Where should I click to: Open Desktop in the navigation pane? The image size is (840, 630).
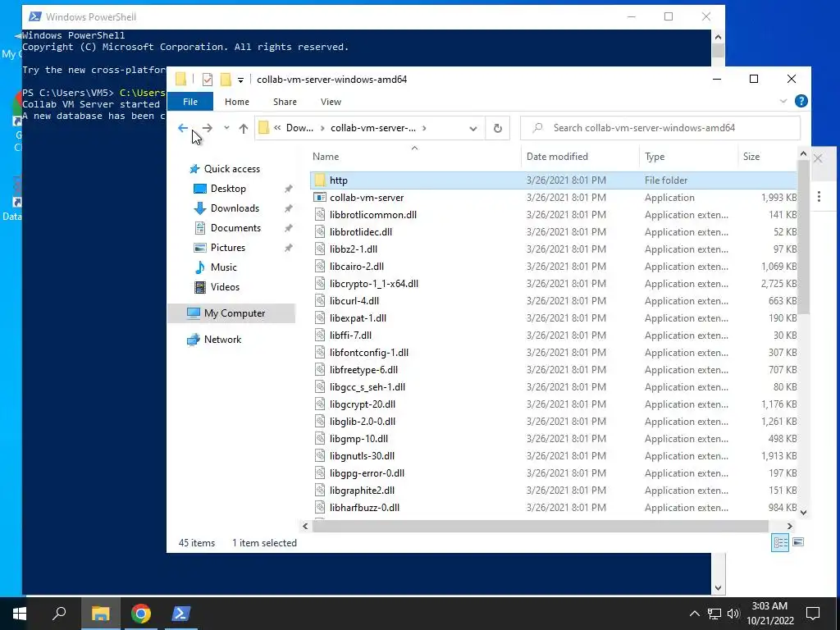[x=228, y=189]
